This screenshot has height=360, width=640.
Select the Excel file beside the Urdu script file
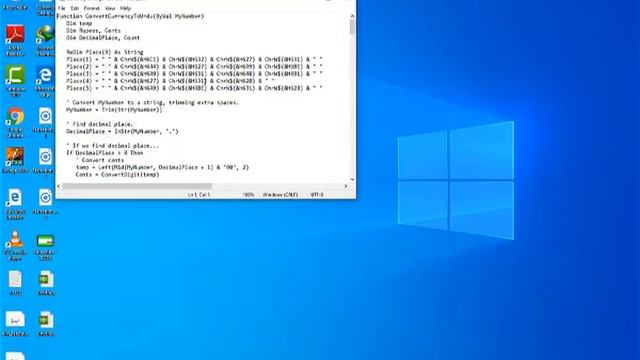[45, 323]
